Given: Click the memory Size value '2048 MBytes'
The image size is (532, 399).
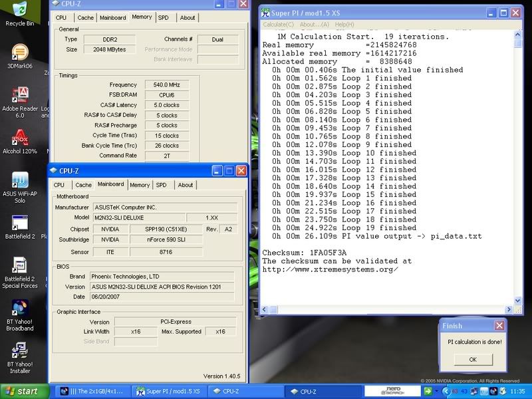Looking at the screenshot, I should pyautogui.click(x=110, y=49).
